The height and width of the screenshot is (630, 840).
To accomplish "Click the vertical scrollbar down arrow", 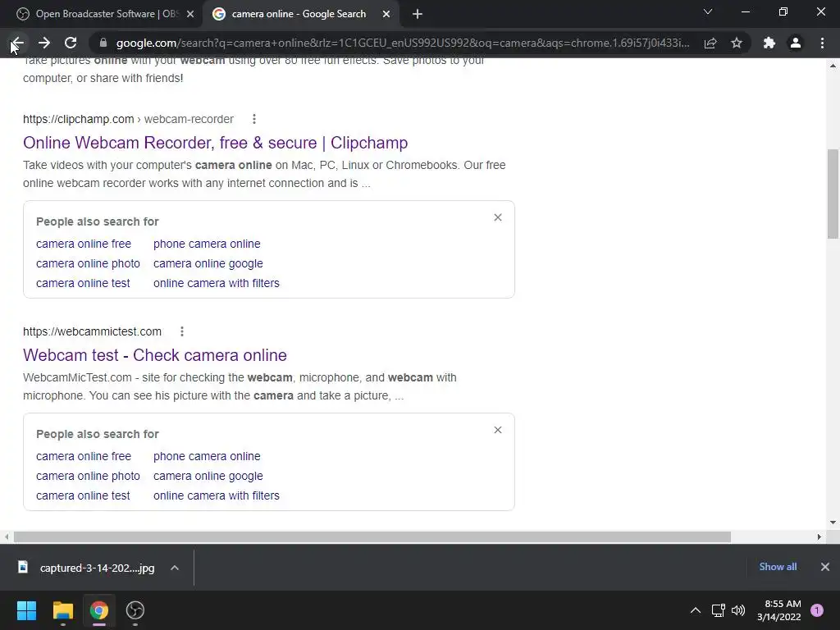I will [x=833, y=523].
